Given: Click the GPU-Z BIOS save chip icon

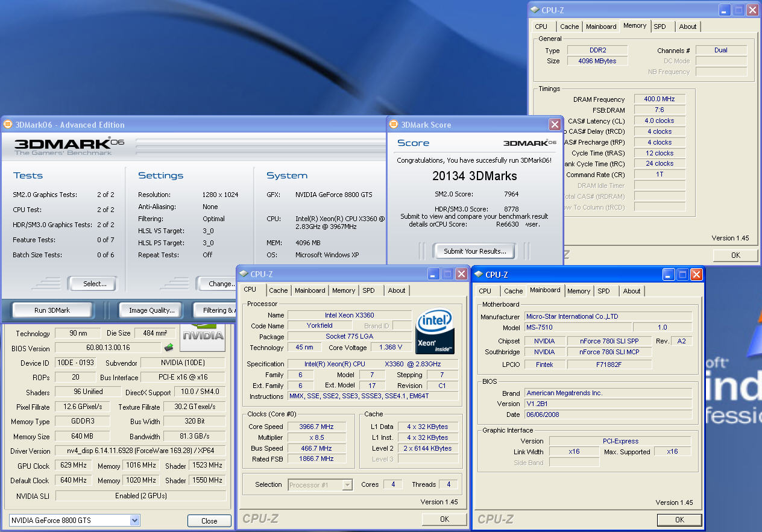Looking at the screenshot, I should (x=169, y=347).
